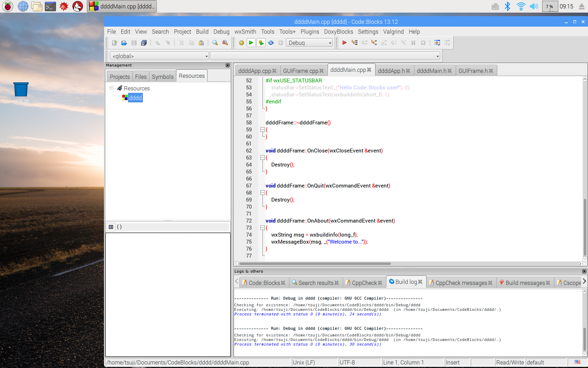Click the Rebuild icon
Image resolution: width=588 pixels, height=368 pixels.
(x=271, y=43)
